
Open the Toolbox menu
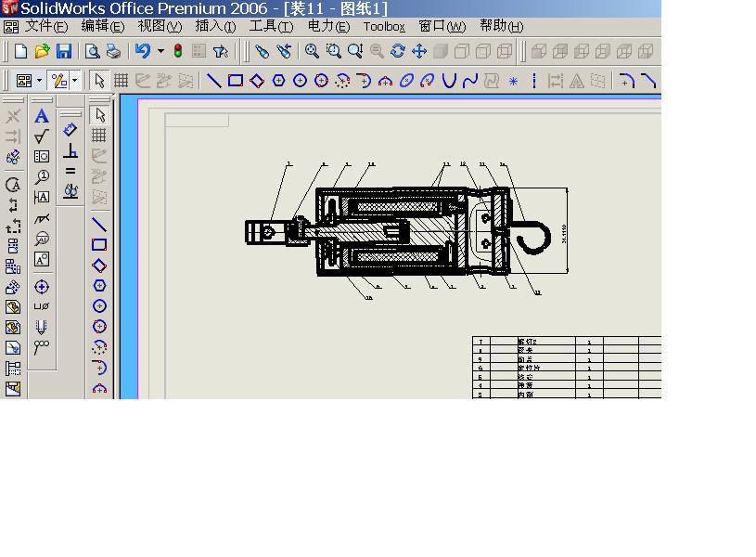(x=384, y=27)
